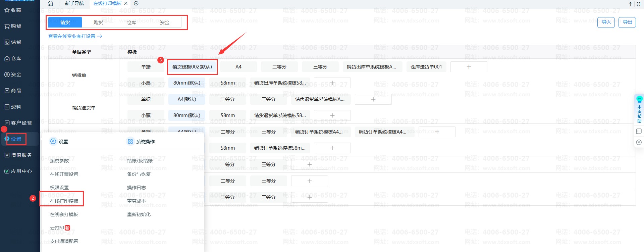Open 应用中心 in the left sidebar
Image resolution: width=644 pixels, height=252 pixels.
18,171
